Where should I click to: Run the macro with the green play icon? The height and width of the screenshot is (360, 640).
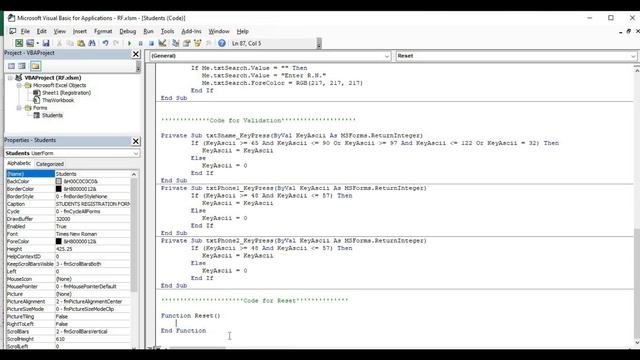point(129,43)
